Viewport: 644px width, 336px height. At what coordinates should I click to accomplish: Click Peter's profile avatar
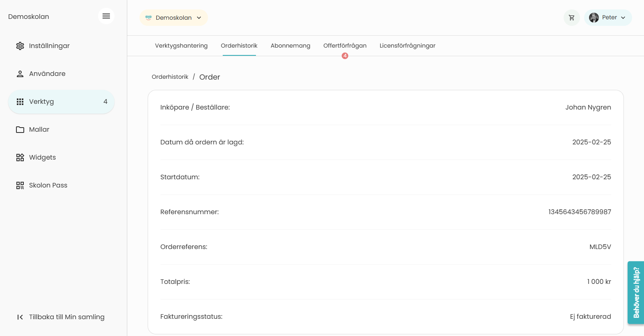click(x=594, y=18)
